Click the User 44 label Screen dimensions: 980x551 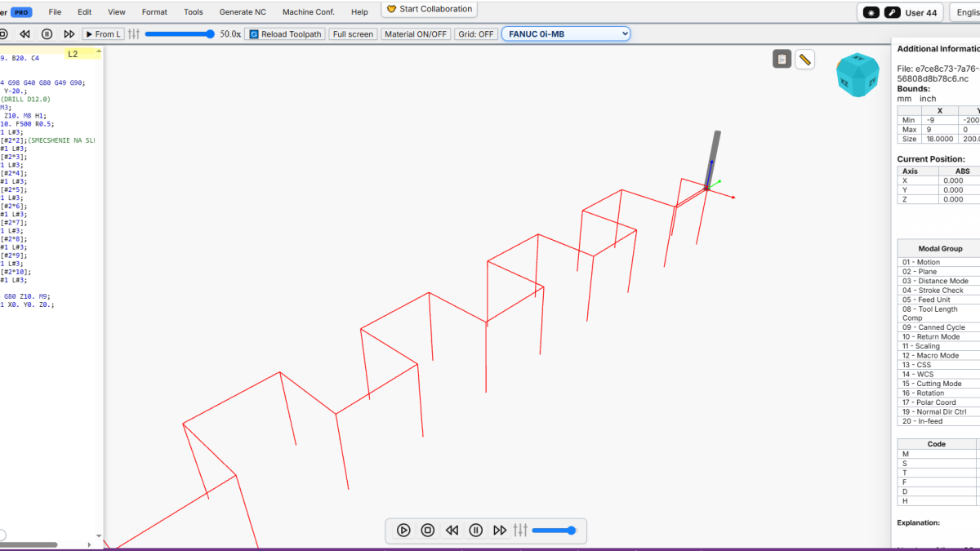coord(921,13)
